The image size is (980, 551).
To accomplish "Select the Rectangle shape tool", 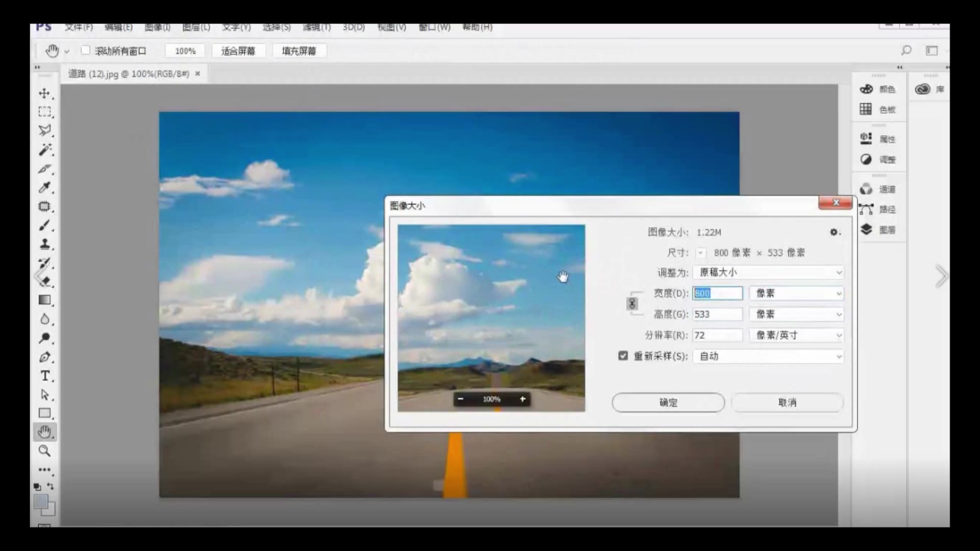I will click(45, 413).
